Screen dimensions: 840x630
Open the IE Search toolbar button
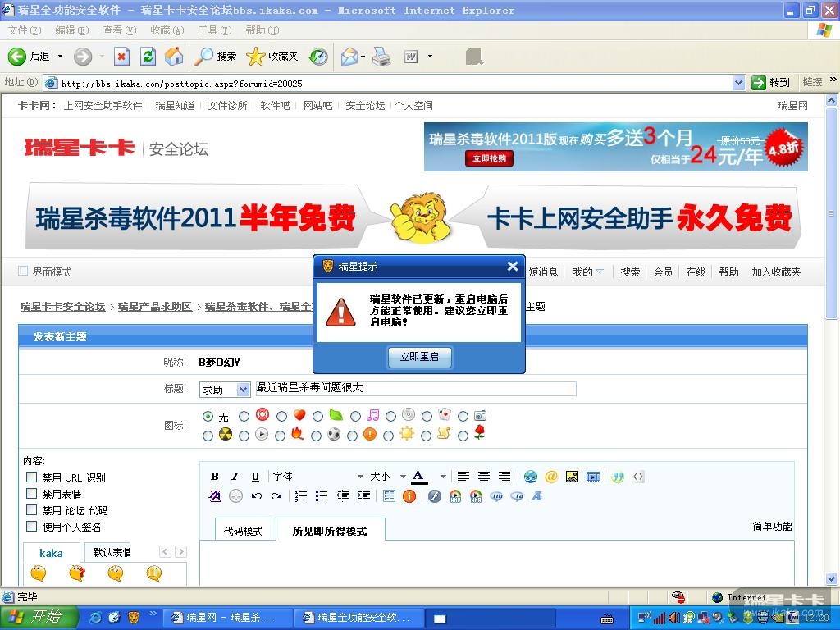click(216, 57)
